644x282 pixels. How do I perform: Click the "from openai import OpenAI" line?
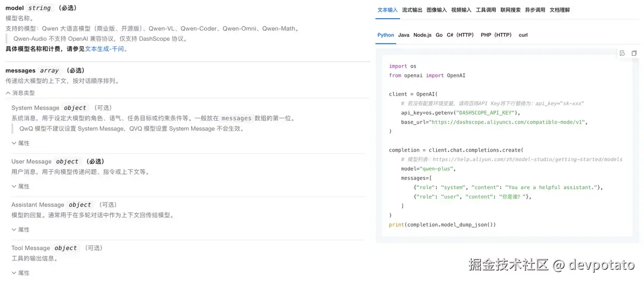[427, 75]
